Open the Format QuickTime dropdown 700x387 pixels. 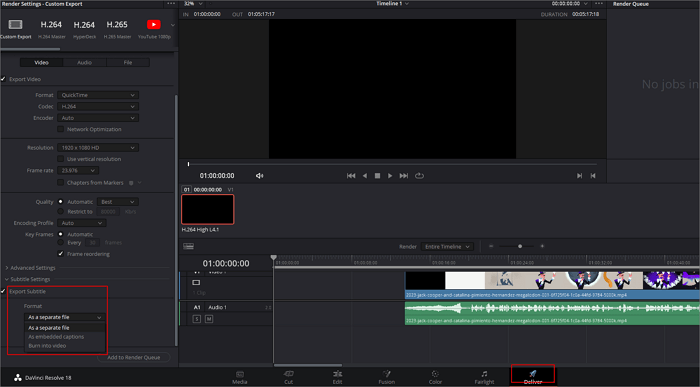pos(98,95)
